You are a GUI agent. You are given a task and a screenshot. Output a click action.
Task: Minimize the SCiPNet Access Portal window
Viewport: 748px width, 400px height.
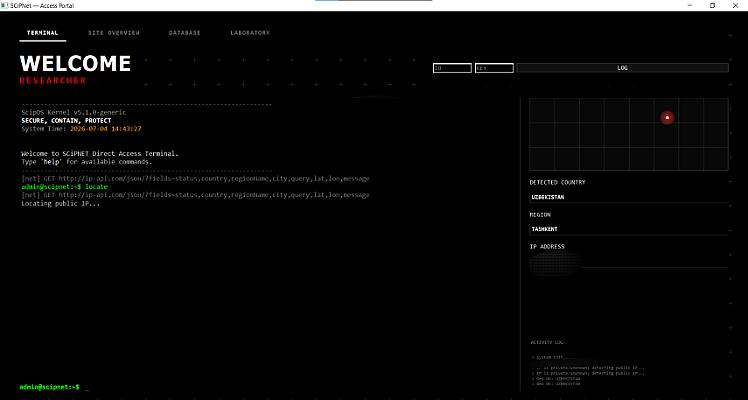tap(690, 5)
